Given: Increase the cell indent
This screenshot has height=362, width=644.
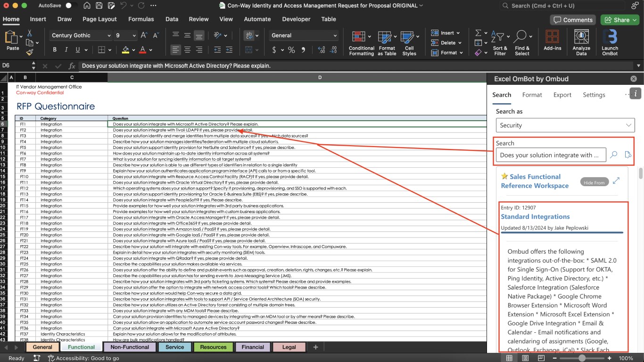Looking at the screenshot, I should pos(229,50).
